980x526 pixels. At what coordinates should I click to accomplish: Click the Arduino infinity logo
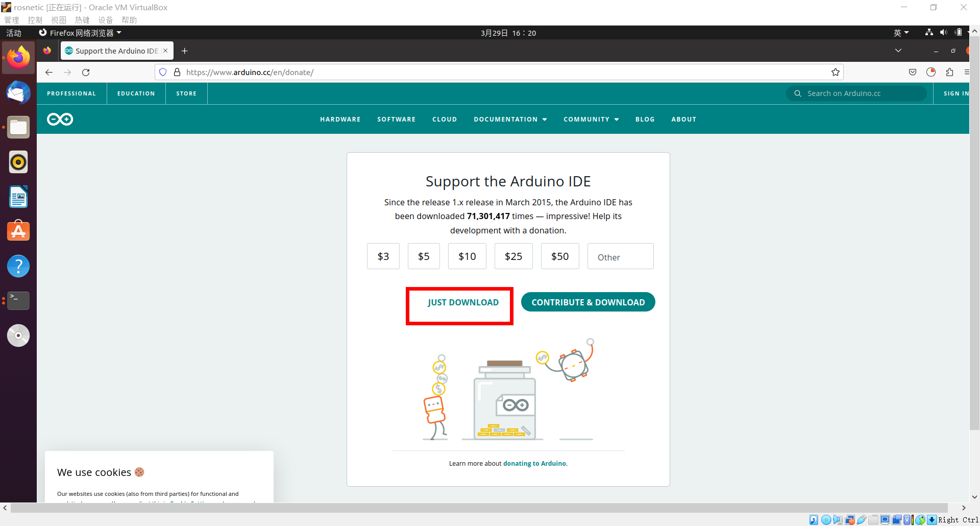point(60,119)
